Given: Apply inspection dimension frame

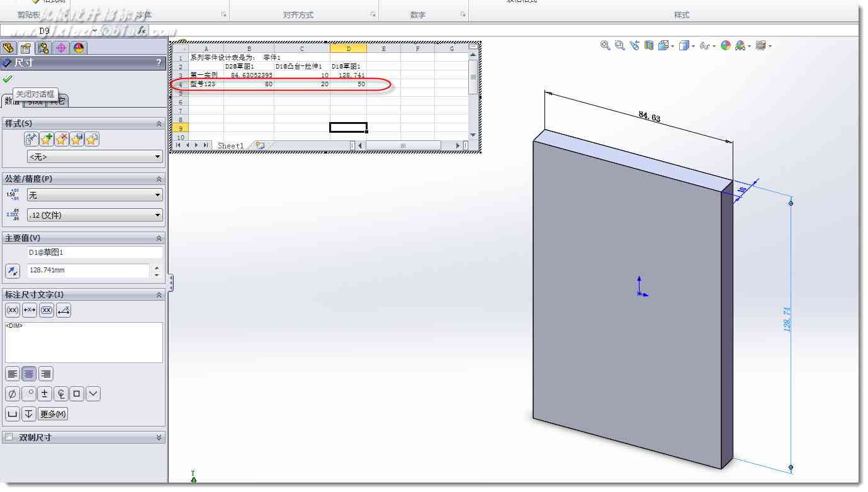Looking at the screenshot, I should [47, 310].
